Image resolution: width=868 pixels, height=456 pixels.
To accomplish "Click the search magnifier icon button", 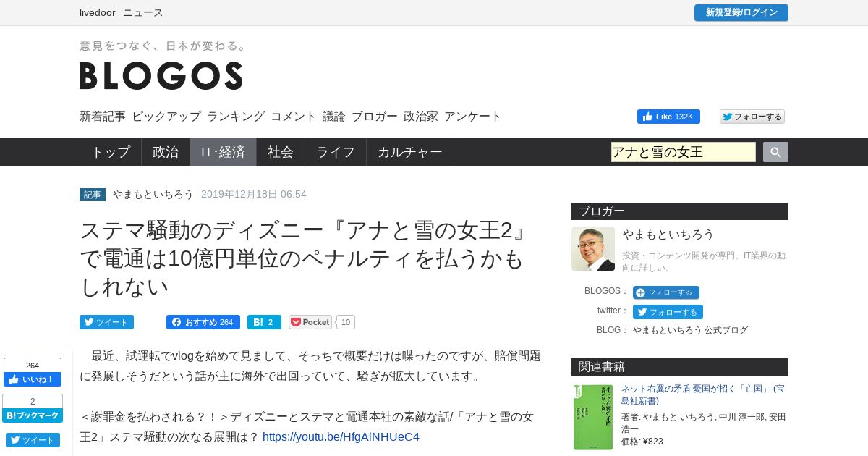I will coord(775,152).
